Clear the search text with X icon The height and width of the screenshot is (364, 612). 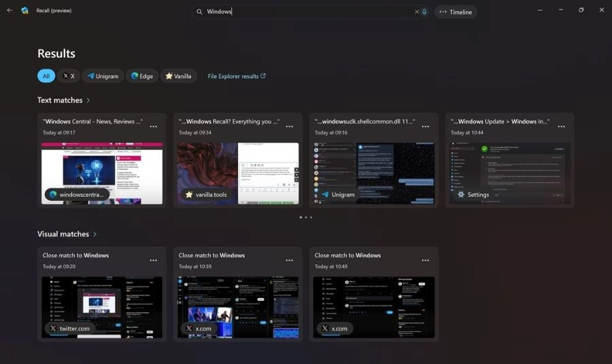[x=416, y=12]
